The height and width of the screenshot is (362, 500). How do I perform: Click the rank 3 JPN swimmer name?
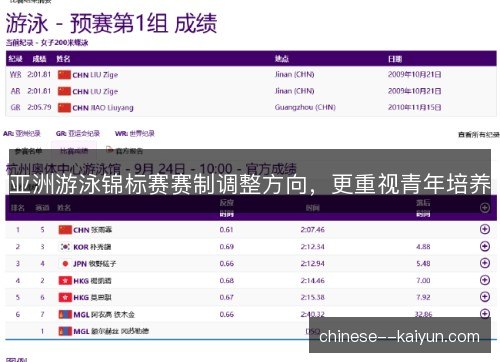tap(102, 264)
